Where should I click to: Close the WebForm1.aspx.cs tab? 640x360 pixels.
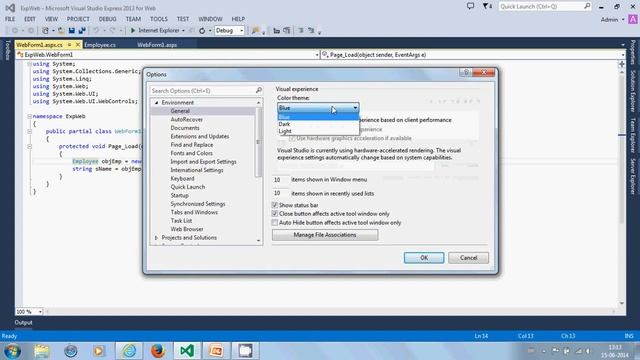pos(78,44)
